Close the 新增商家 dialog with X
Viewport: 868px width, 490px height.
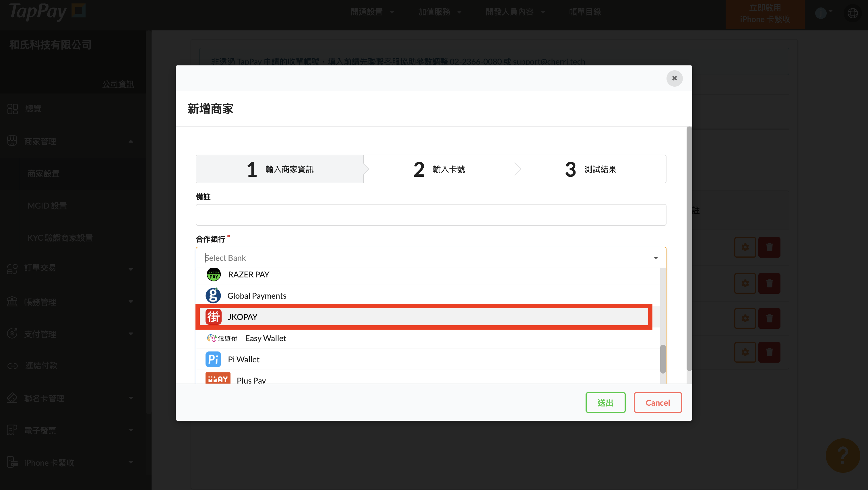pos(674,78)
